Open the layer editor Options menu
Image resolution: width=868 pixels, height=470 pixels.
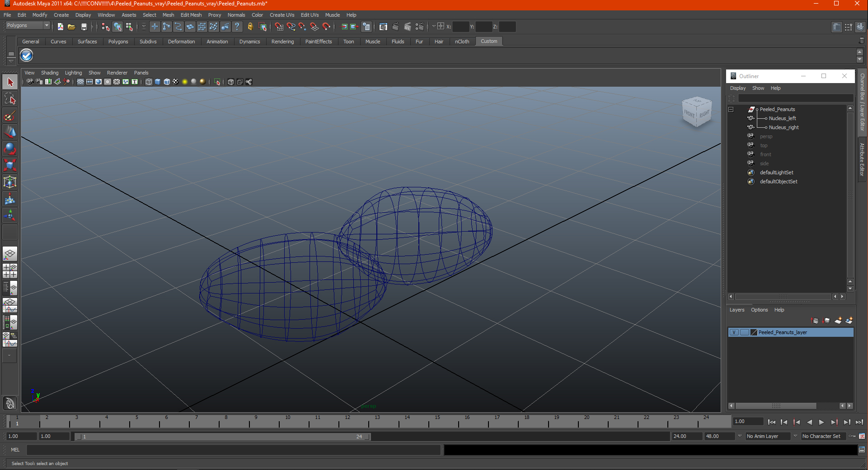759,310
